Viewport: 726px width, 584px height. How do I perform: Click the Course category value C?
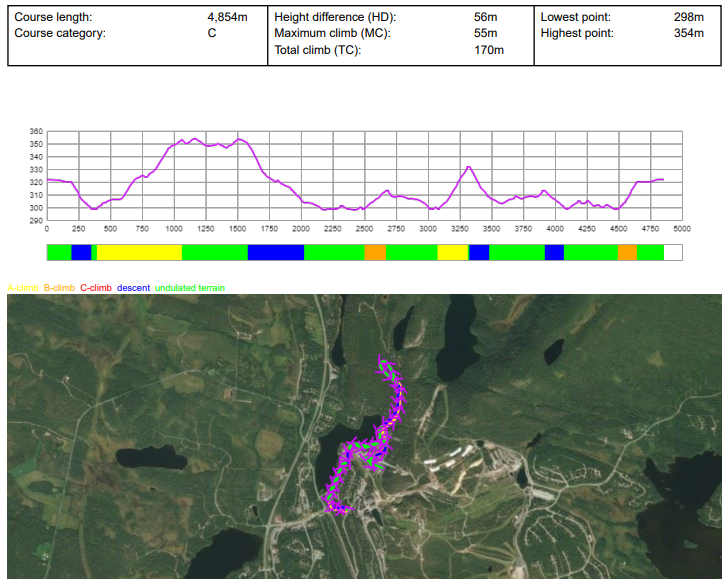click(x=212, y=33)
